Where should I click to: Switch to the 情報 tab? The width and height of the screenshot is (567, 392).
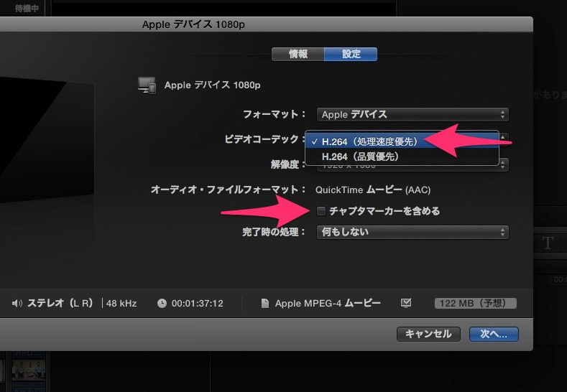click(x=298, y=54)
